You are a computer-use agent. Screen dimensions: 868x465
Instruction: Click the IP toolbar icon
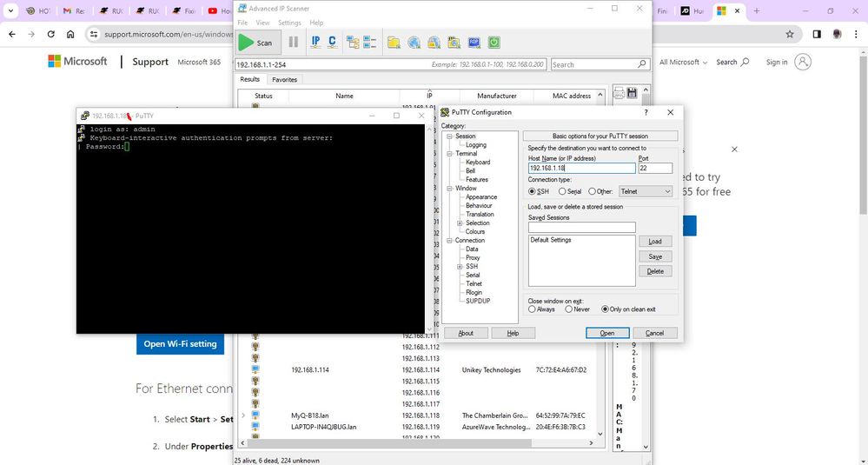315,43
